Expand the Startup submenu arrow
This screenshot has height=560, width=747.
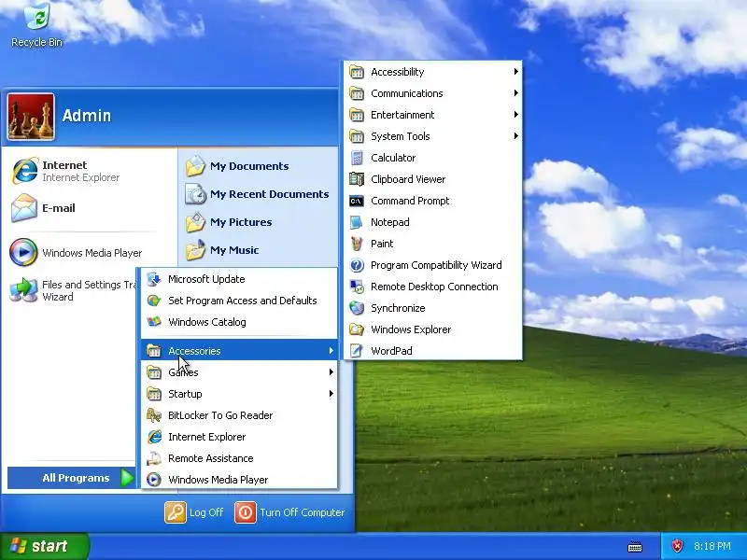click(331, 394)
